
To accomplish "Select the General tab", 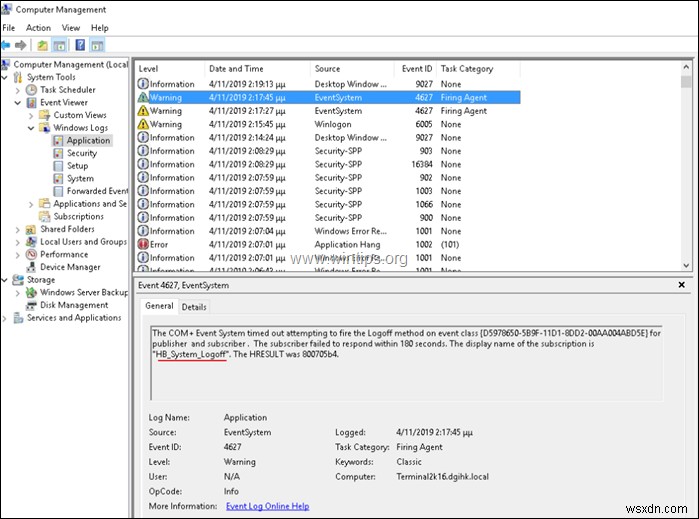I will 159,306.
